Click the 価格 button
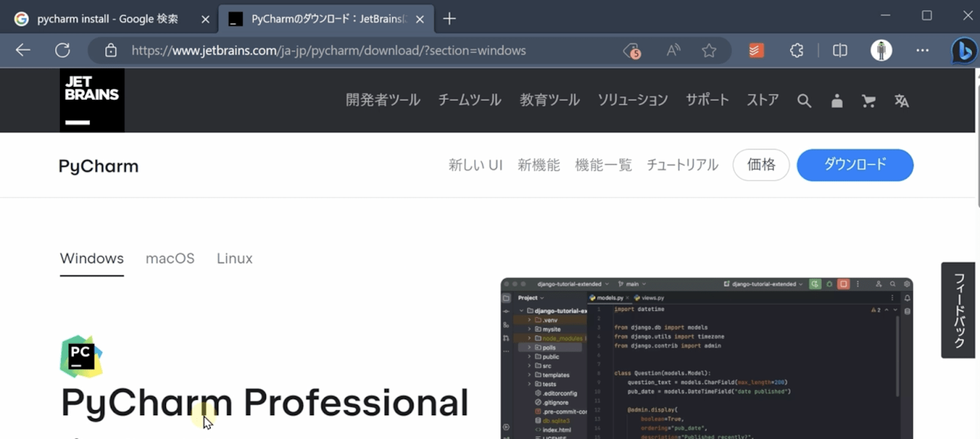980x439 pixels. [x=761, y=165]
